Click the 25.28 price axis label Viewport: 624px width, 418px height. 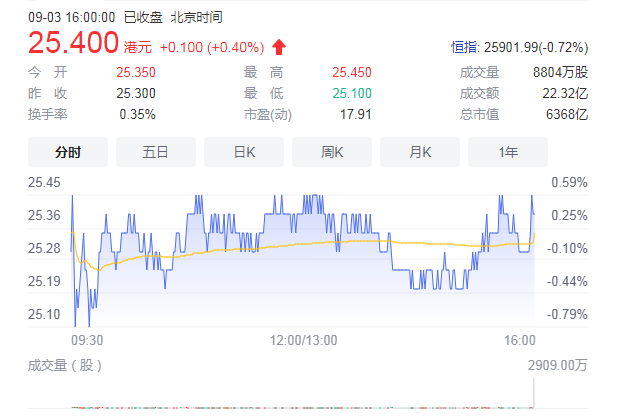click(x=44, y=249)
